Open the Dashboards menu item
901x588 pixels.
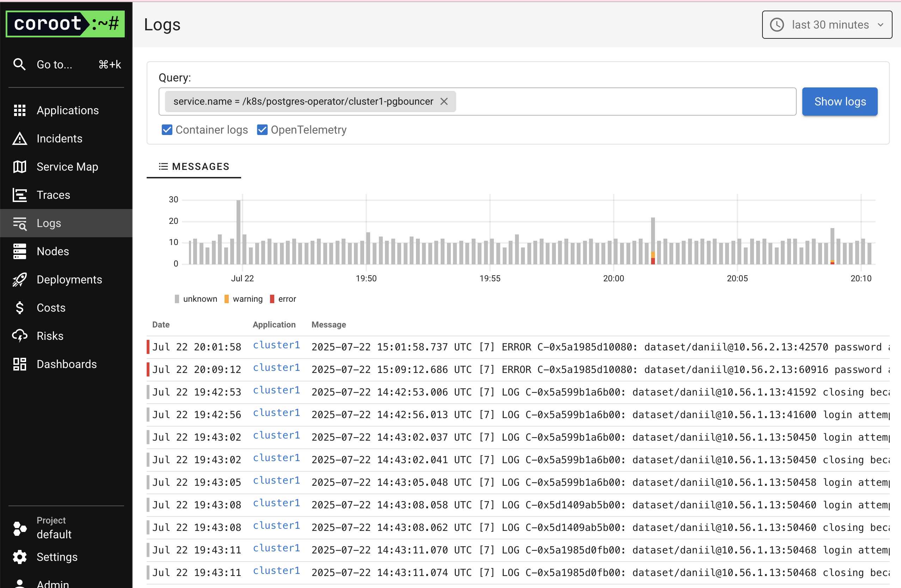pos(66,364)
